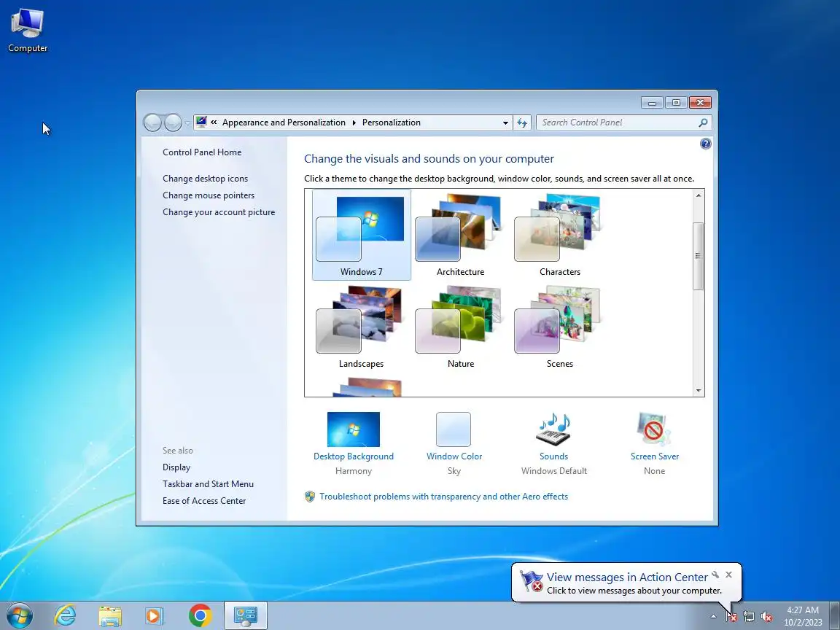The height and width of the screenshot is (630, 840).
Task: Click the Window Color text link
Action: coord(454,456)
